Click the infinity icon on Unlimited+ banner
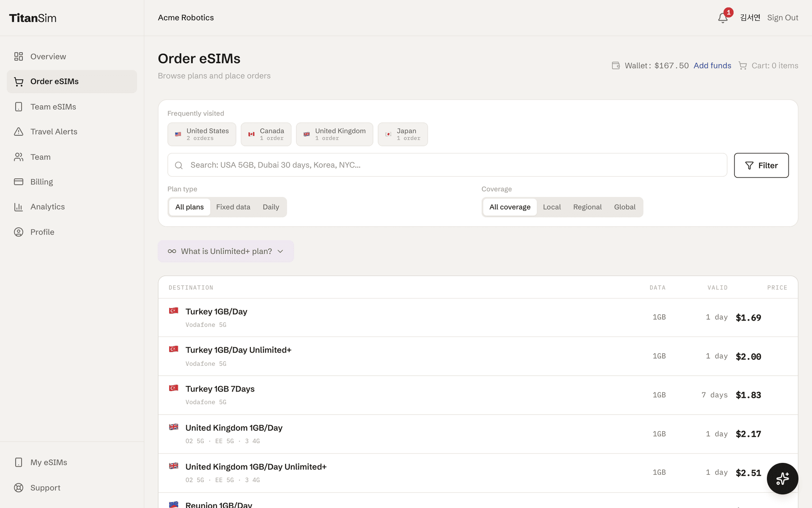812x508 pixels. click(x=172, y=252)
